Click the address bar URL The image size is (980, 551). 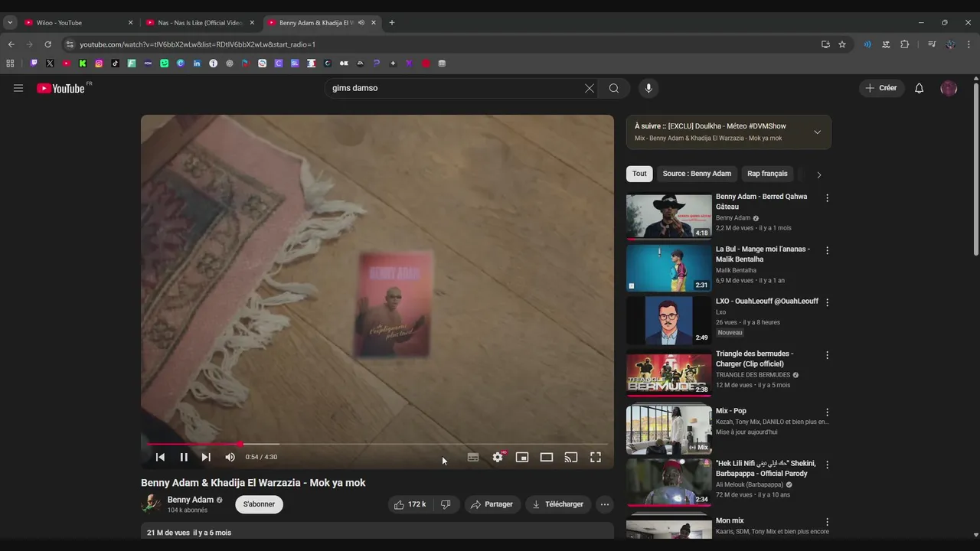click(198, 44)
